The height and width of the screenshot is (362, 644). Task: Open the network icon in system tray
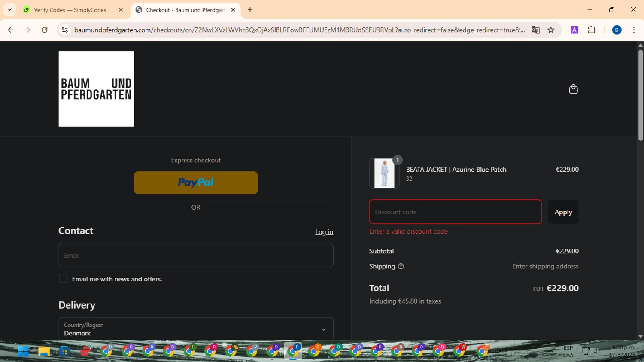(x=586, y=351)
